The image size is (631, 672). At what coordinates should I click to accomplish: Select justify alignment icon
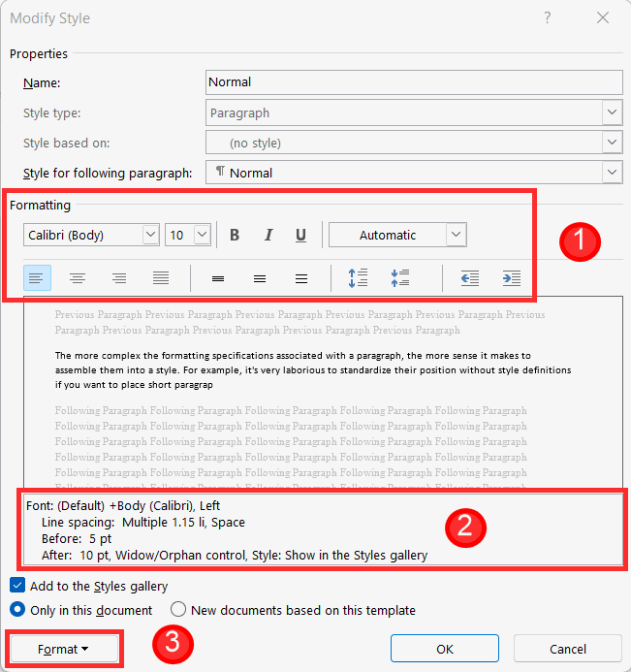pos(161,278)
